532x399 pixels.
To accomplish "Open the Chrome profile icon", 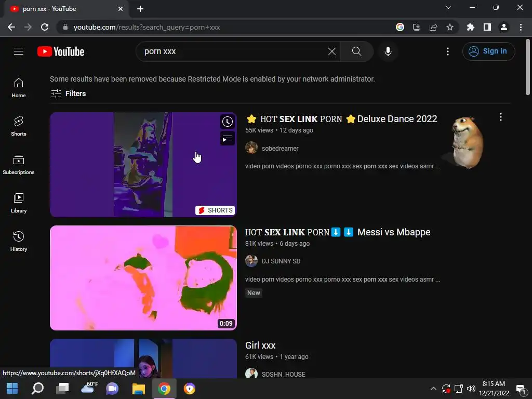I will click(x=504, y=27).
